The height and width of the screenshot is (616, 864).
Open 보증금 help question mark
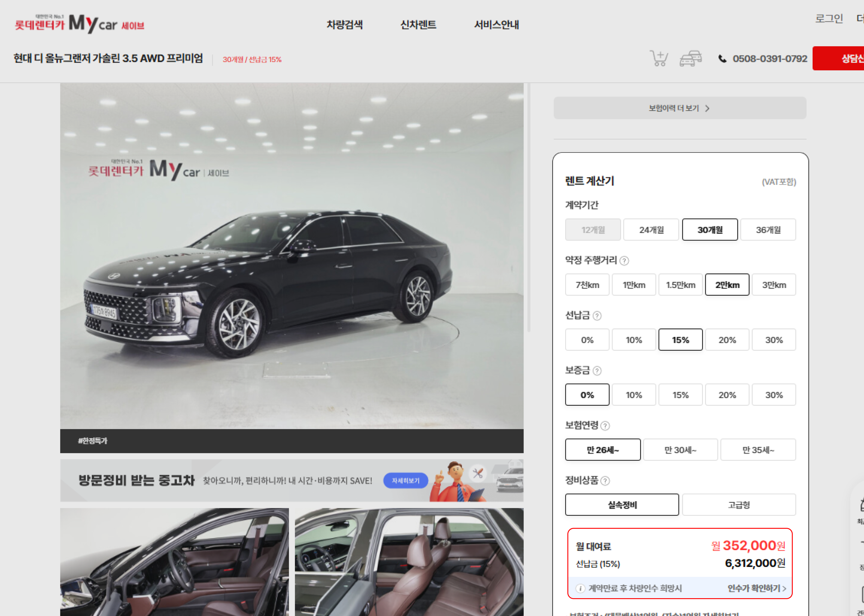pyautogui.click(x=597, y=371)
